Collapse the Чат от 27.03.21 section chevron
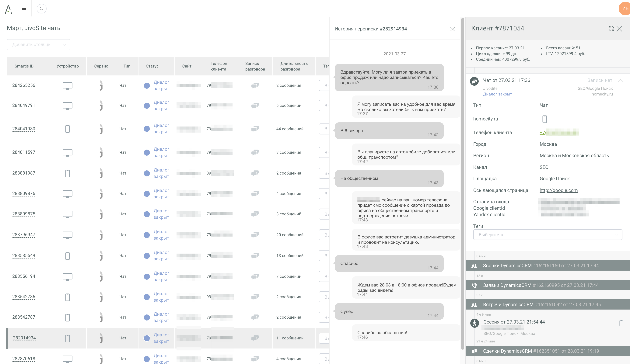The height and width of the screenshot is (364, 630). [620, 80]
